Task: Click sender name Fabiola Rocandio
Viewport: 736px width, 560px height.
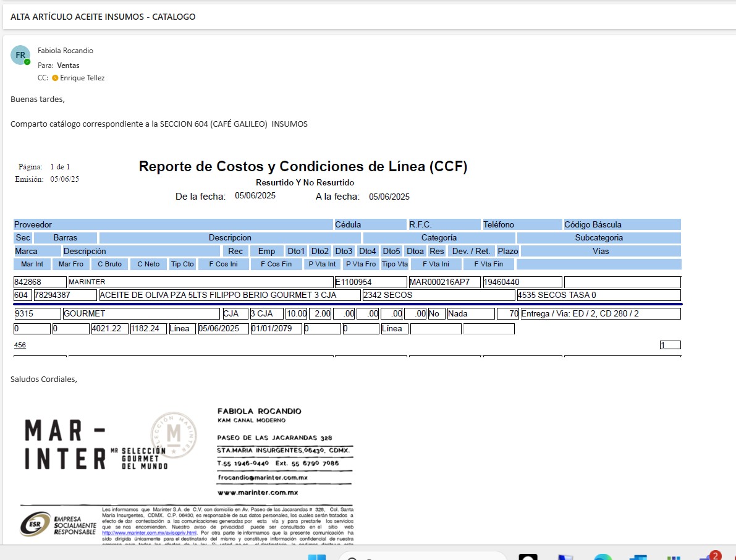Action: pyautogui.click(x=66, y=51)
